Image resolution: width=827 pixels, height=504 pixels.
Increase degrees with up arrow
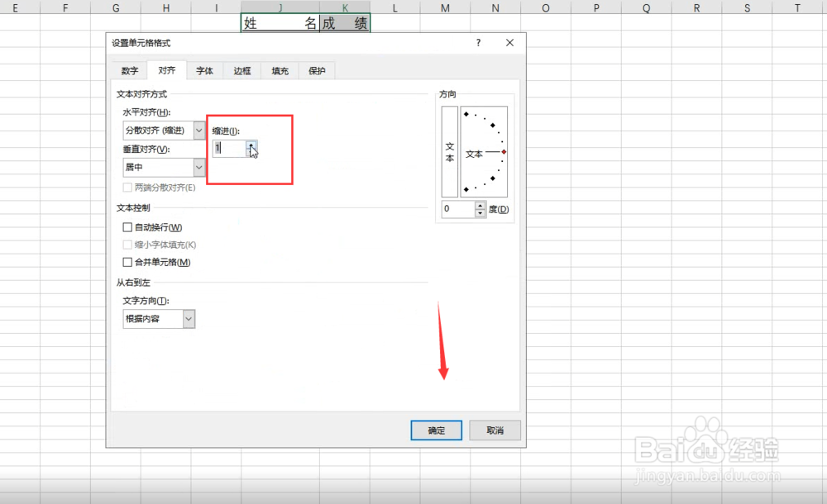click(480, 205)
